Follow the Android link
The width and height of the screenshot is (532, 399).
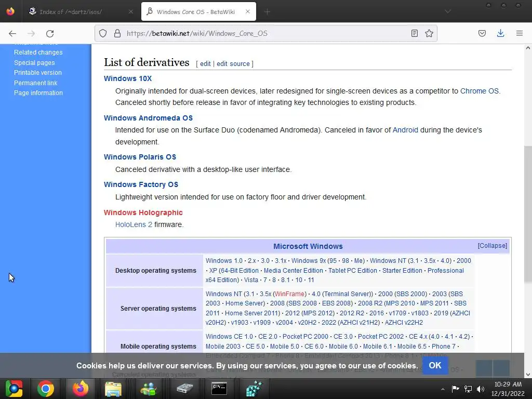405,130
